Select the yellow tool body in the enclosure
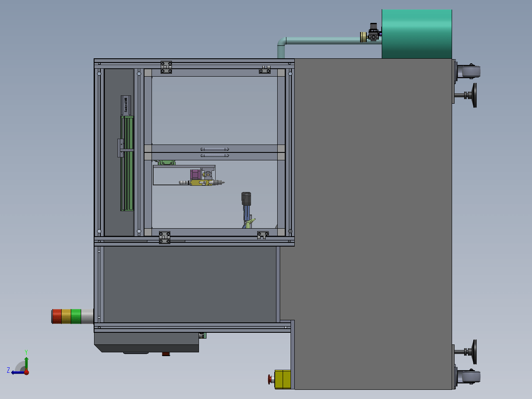This screenshot has width=532, height=399. tap(201, 183)
